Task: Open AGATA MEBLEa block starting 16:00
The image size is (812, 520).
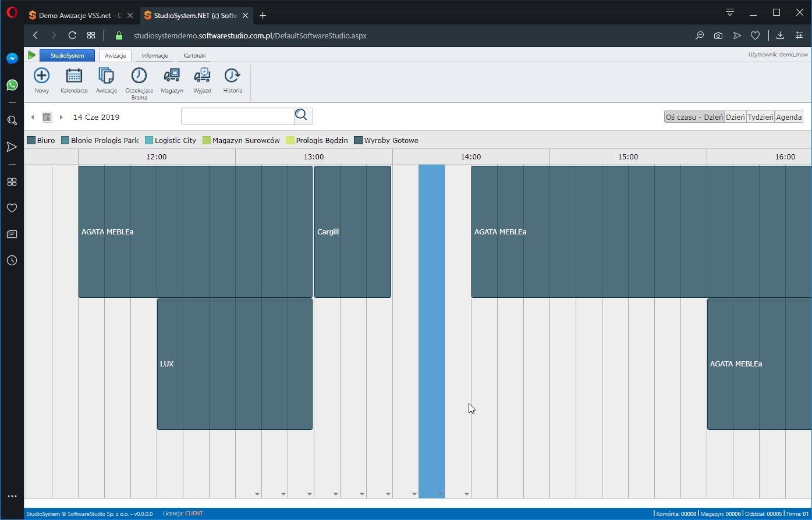Action: pos(760,364)
